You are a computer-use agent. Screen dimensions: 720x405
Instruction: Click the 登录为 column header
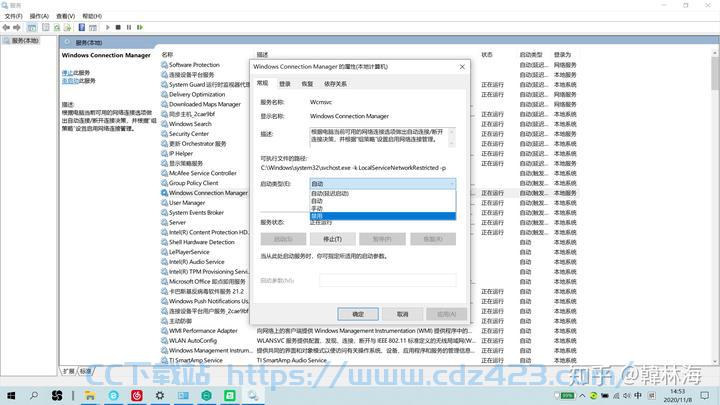562,55
